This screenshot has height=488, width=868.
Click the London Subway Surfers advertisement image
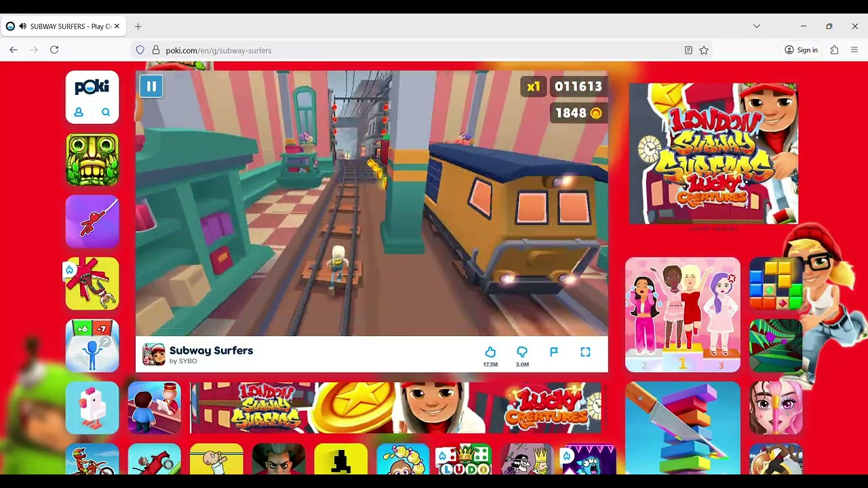tap(713, 154)
